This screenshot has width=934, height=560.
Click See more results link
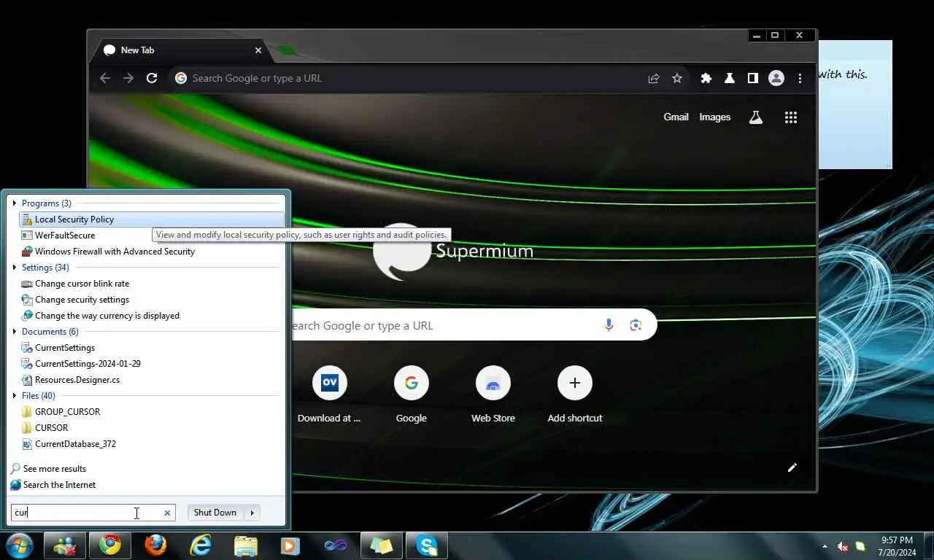tap(48, 469)
